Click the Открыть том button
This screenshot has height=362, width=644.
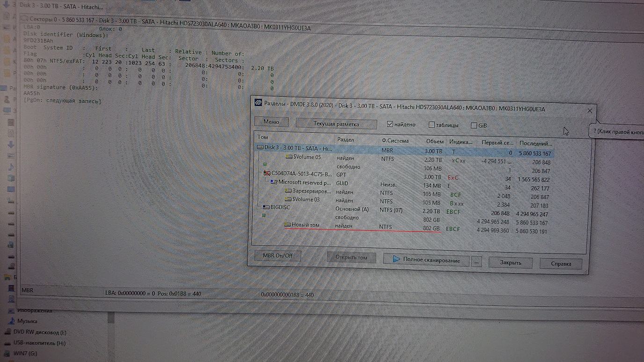click(x=351, y=257)
